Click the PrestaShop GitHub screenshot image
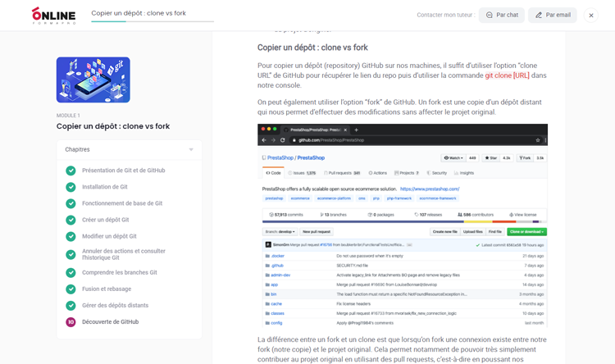The width and height of the screenshot is (615, 364). coord(403,225)
